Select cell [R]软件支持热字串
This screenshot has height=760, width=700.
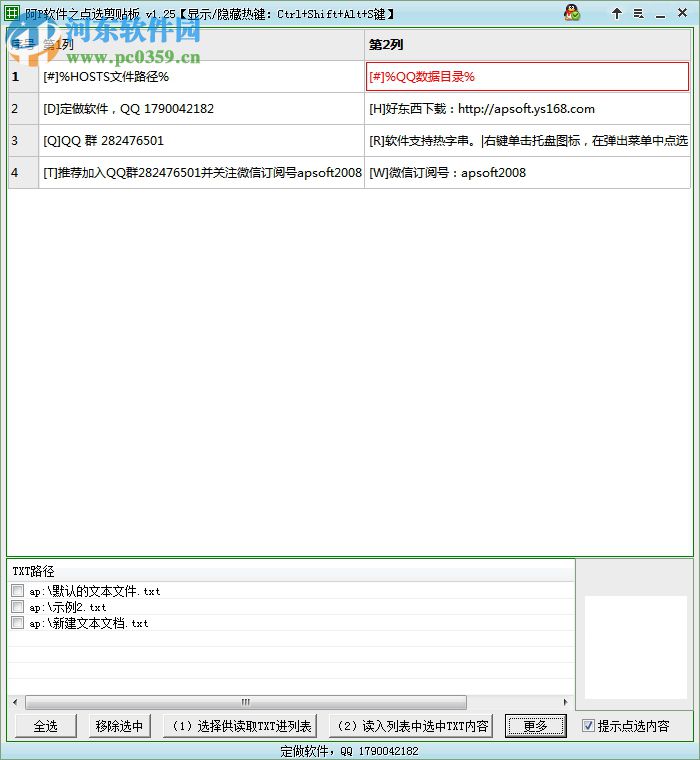tap(527, 141)
